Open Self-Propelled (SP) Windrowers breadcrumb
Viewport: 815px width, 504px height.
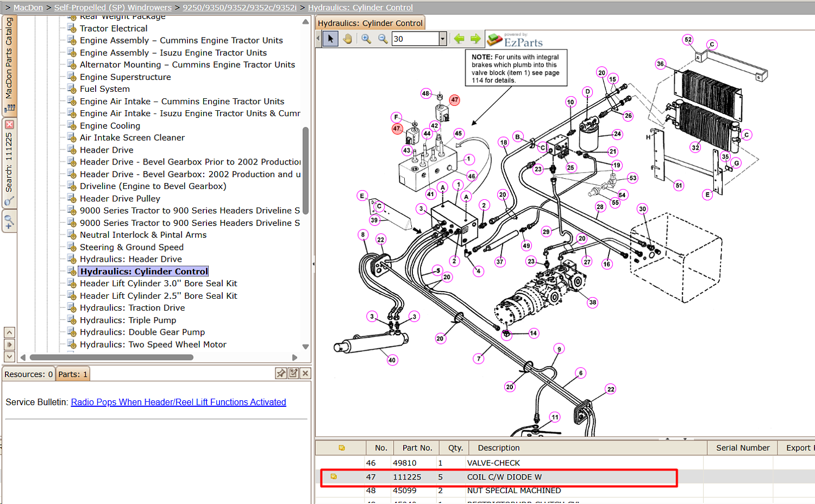coord(113,8)
